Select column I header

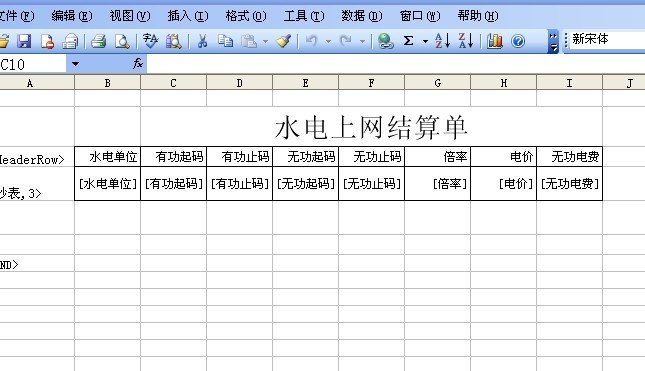point(570,83)
